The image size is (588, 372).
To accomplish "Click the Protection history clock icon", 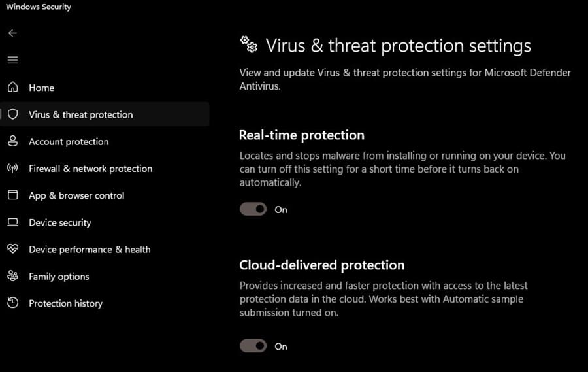I will click(x=12, y=303).
